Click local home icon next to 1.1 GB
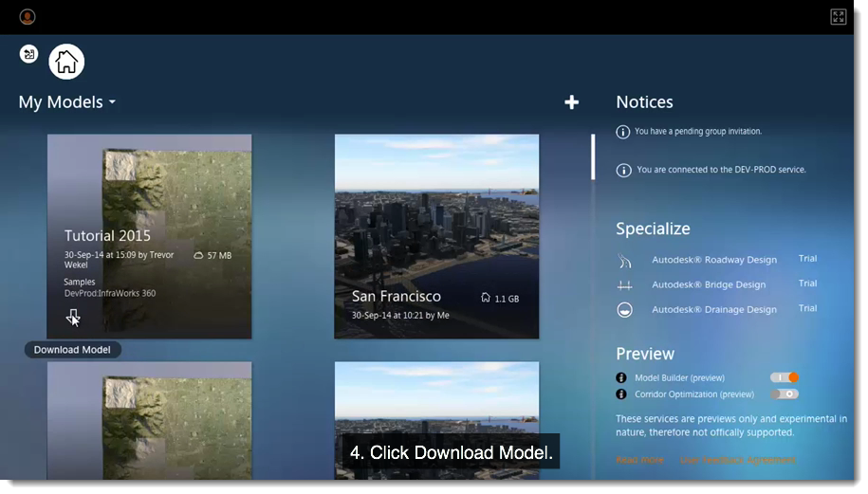The width and height of the screenshot is (868, 494). (486, 298)
